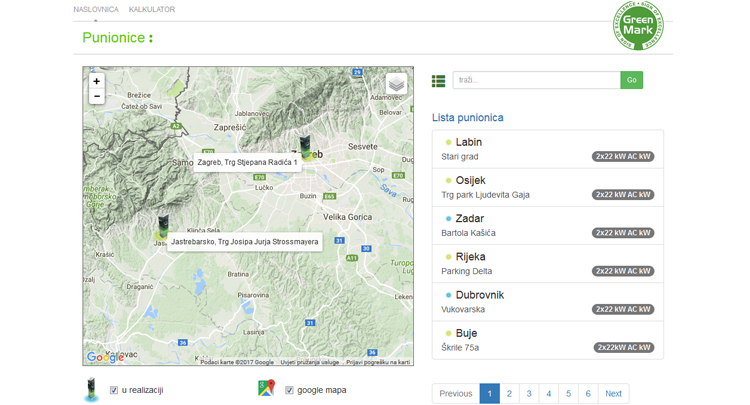The height and width of the screenshot is (405, 750).
Task: Toggle the 'u realizaciji' checkbox
Action: (x=114, y=390)
